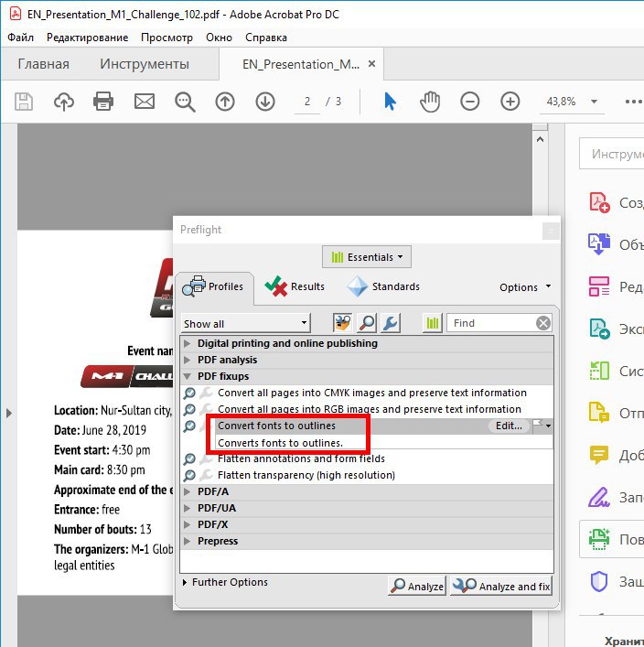Screen dimensions: 644x647
Task: Select the Hand tool
Action: [x=430, y=102]
